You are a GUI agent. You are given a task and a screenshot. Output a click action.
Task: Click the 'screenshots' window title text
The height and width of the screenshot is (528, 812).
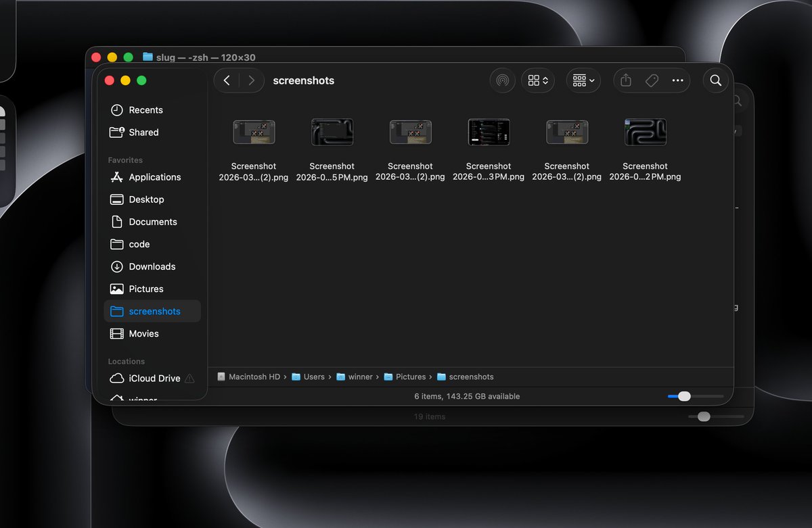[304, 80]
